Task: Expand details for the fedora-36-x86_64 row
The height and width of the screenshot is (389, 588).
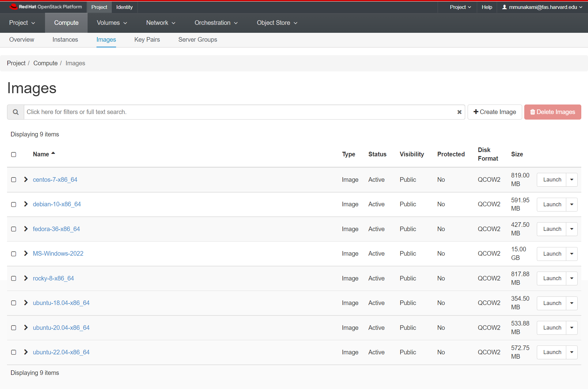Action: 26,229
